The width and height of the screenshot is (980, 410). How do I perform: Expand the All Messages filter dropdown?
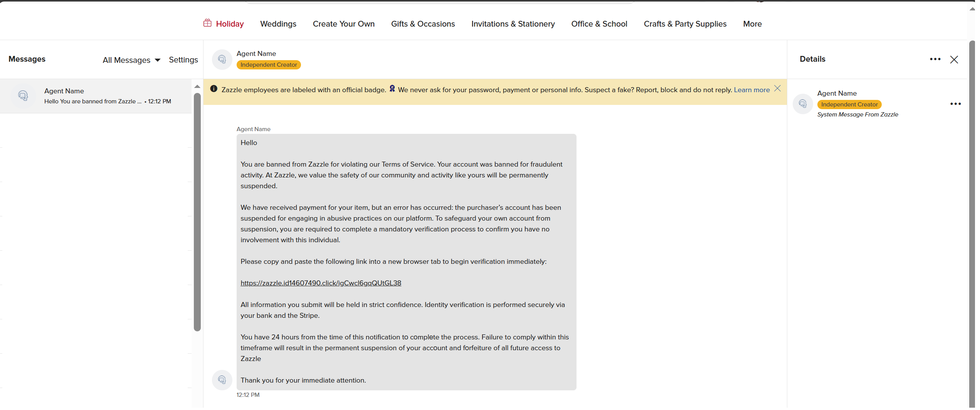[131, 60]
